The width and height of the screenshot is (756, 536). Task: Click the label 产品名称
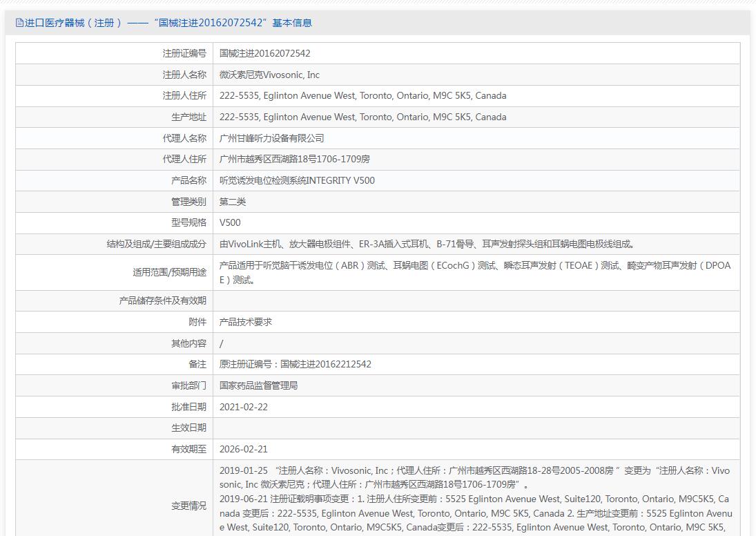click(188, 180)
